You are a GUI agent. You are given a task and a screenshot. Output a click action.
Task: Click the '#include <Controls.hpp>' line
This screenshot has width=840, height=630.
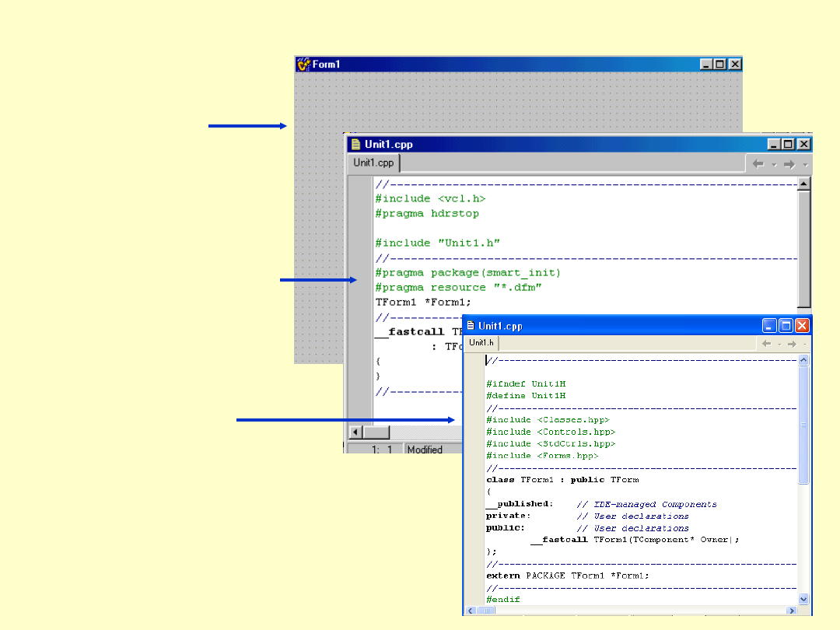[551, 432]
